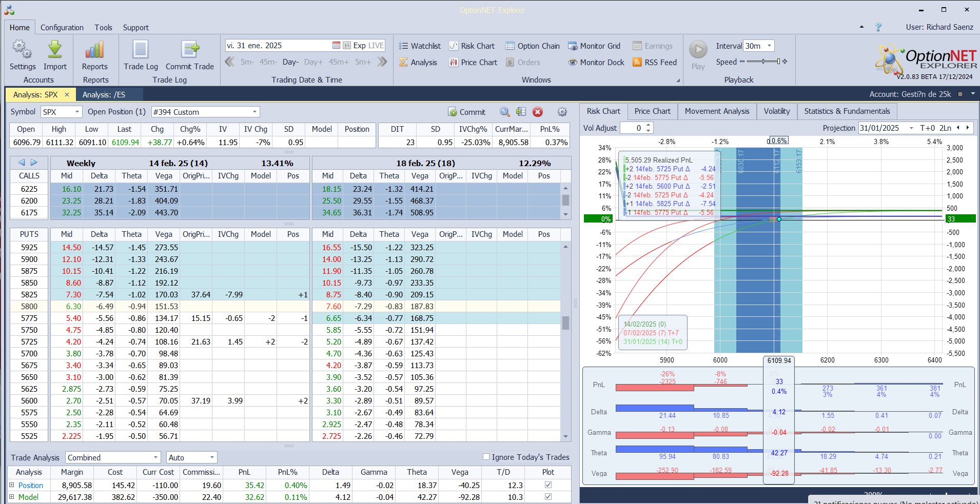
Task: Expand the Model analysis row
Action: pos(12,497)
